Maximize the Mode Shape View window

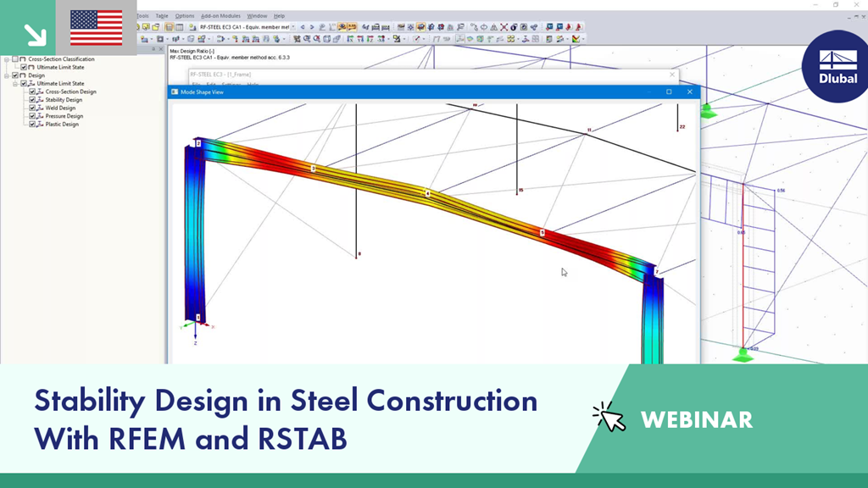669,91
